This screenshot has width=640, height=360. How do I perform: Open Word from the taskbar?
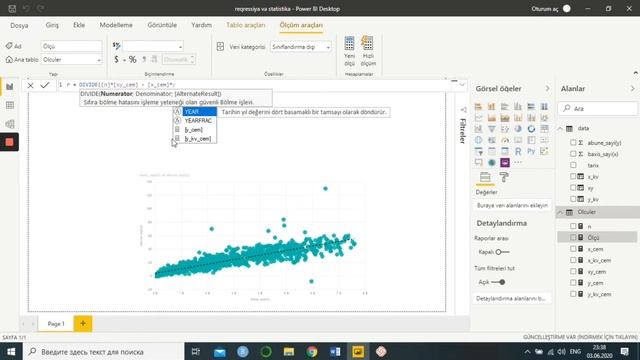tap(335, 351)
